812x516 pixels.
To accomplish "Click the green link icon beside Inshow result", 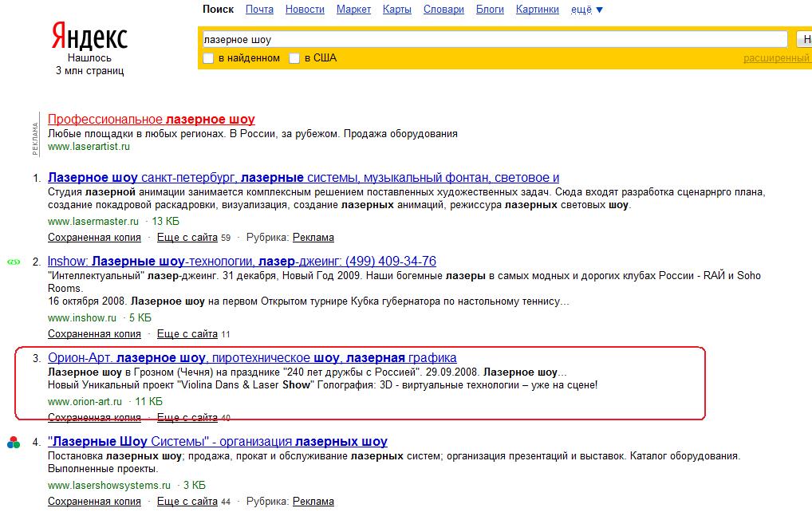I will [x=14, y=262].
